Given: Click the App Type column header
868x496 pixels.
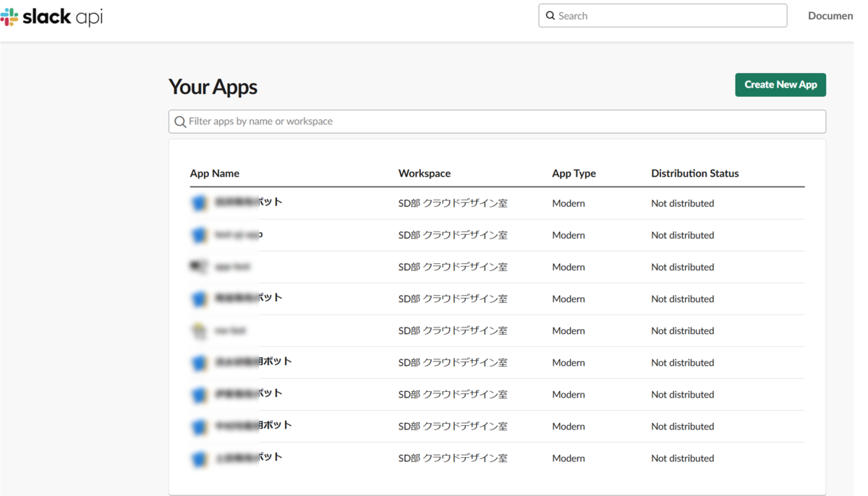Looking at the screenshot, I should (x=574, y=174).
